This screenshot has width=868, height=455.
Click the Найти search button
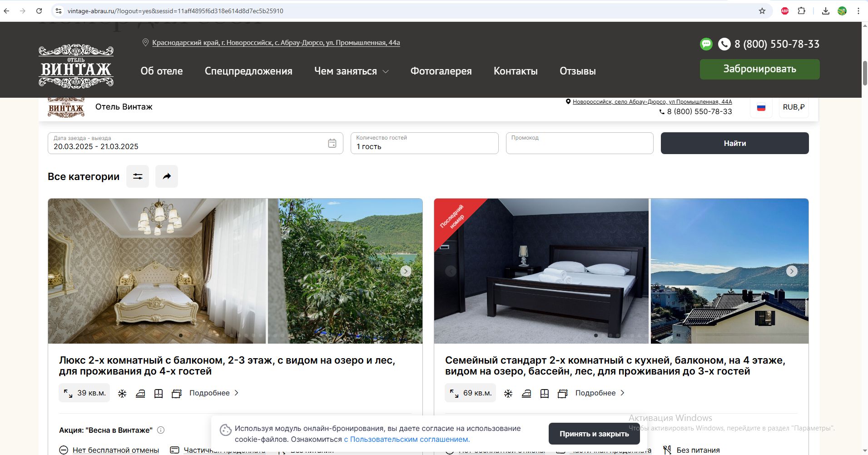pos(734,143)
